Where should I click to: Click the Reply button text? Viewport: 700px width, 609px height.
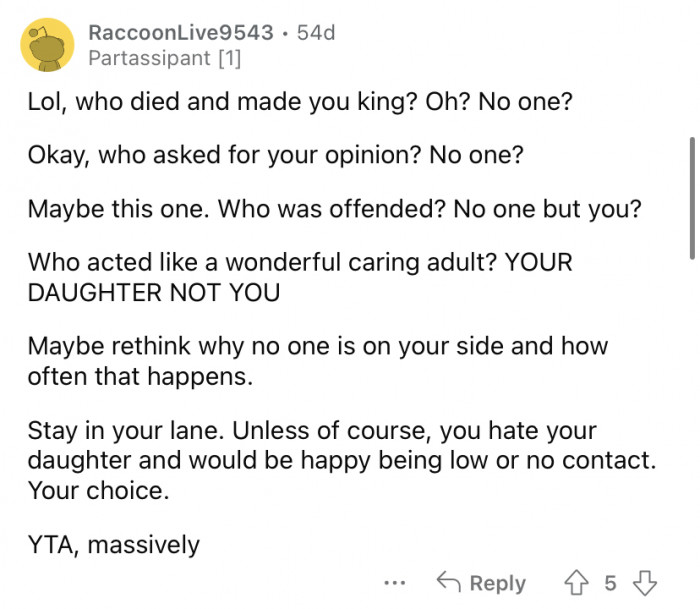pyautogui.click(x=497, y=583)
